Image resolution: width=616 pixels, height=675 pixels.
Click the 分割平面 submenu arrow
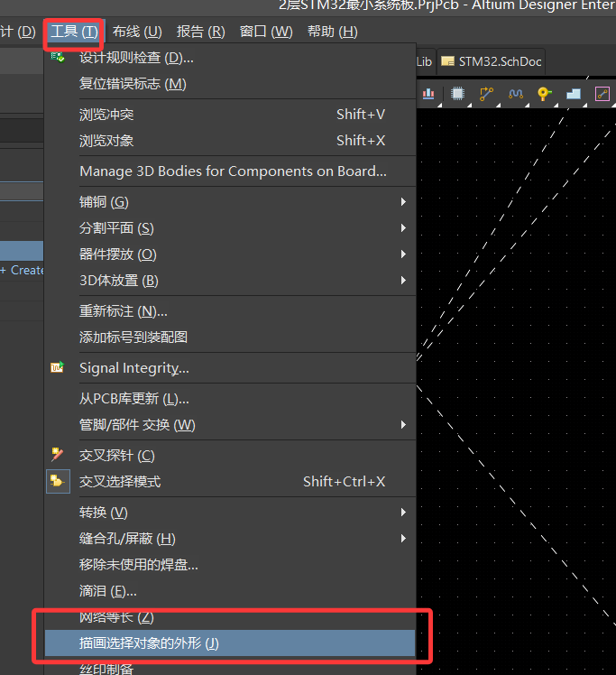(403, 228)
